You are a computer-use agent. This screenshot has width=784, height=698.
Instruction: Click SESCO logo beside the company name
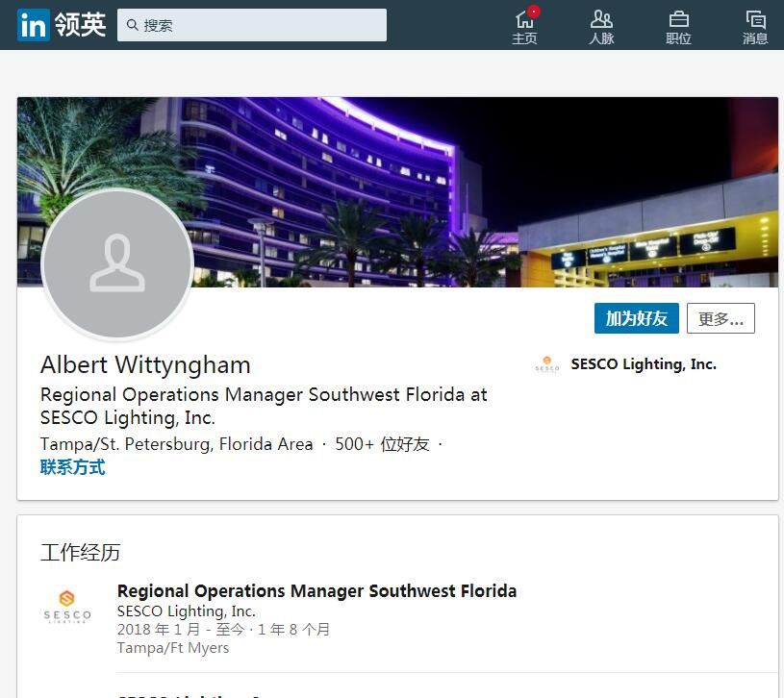[546, 365]
